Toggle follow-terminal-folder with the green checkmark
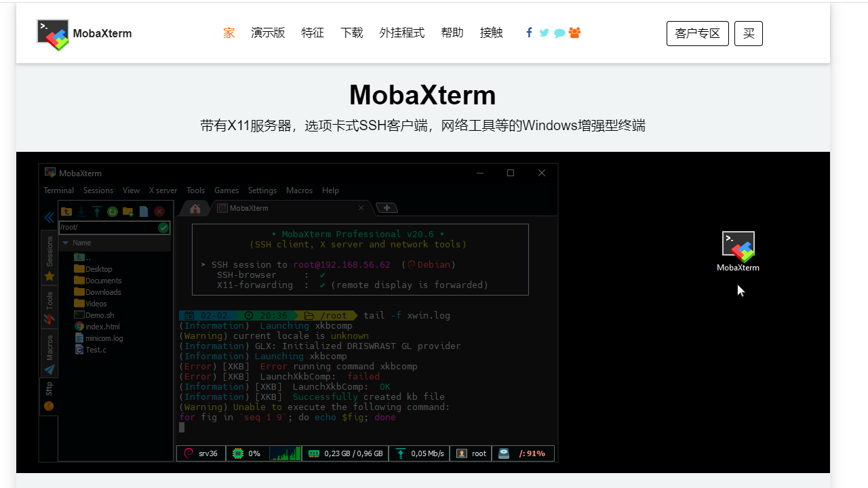 click(x=163, y=228)
